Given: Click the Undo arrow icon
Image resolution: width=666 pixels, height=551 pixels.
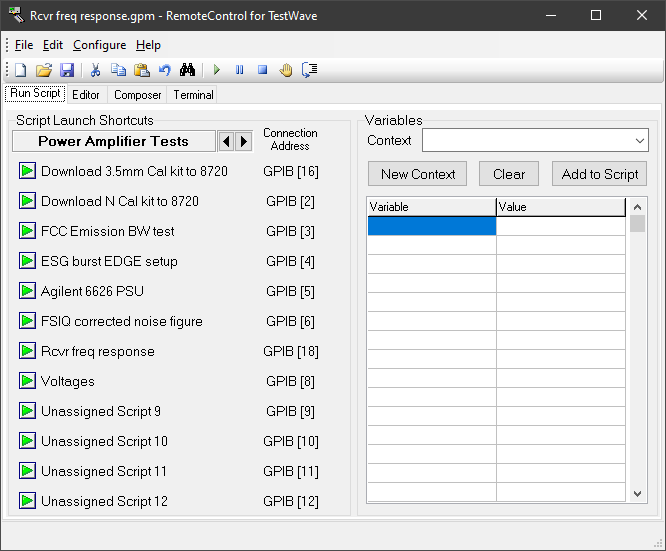Looking at the screenshot, I should coord(165,70).
